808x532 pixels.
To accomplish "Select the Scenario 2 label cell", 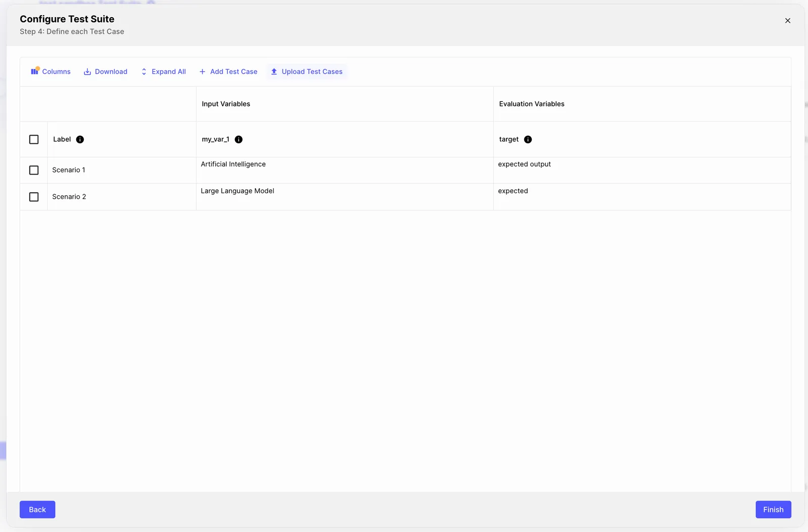I will [122, 197].
